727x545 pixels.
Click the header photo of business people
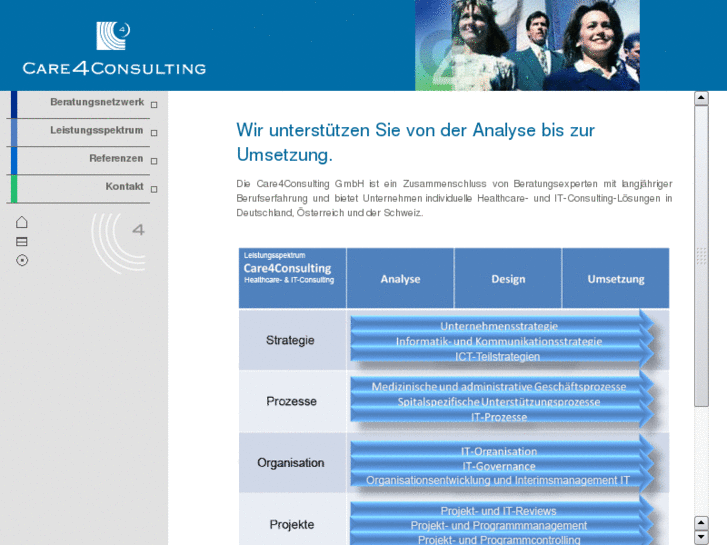coord(527,45)
